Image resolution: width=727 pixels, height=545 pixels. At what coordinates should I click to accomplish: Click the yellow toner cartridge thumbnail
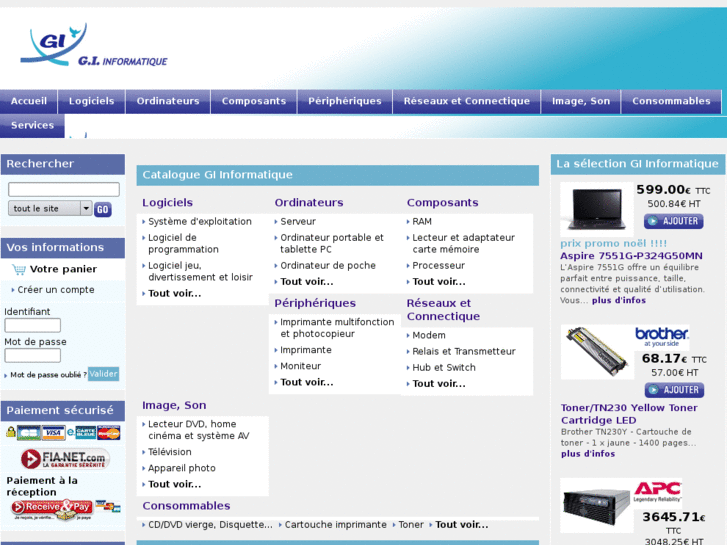pyautogui.click(x=597, y=353)
